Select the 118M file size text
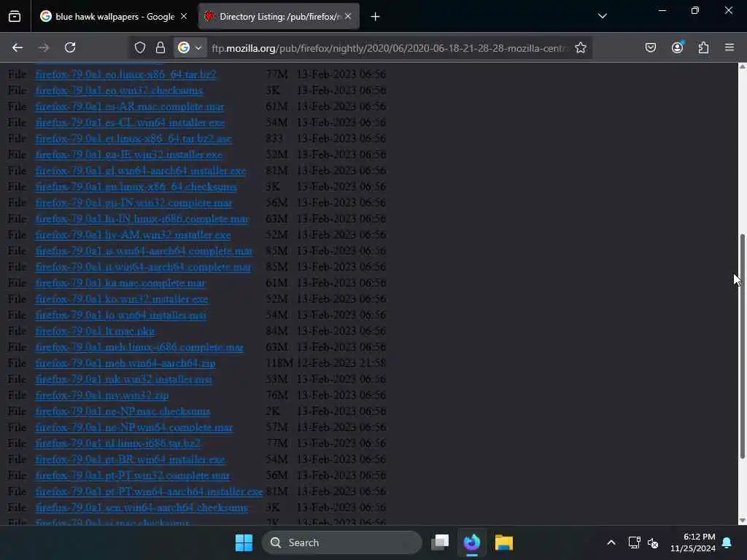Image resolution: width=747 pixels, height=560 pixels. point(279,363)
